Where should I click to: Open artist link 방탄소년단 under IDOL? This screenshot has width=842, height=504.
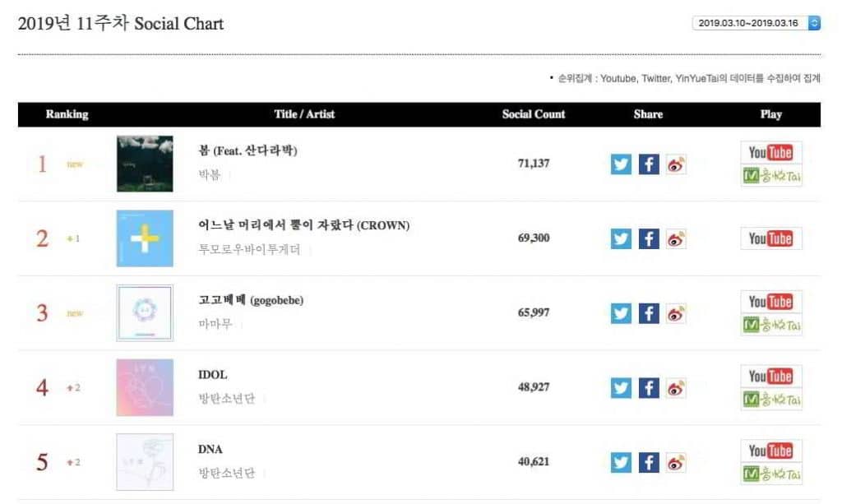click(x=227, y=399)
